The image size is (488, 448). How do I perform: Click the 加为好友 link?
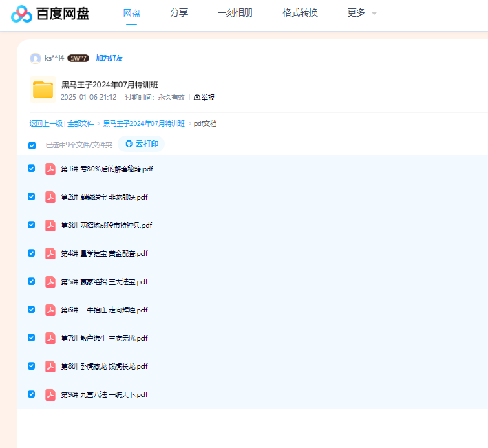[x=109, y=58]
